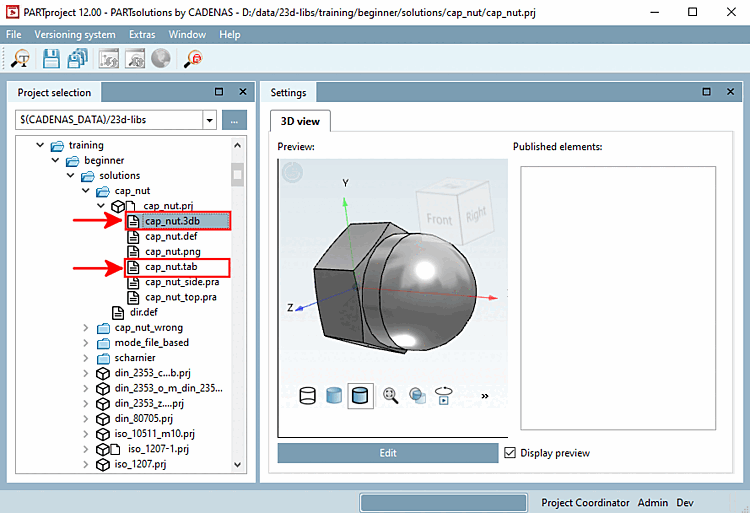Click the Front/Right view cube
This screenshot has width=750, height=513.
454,213
